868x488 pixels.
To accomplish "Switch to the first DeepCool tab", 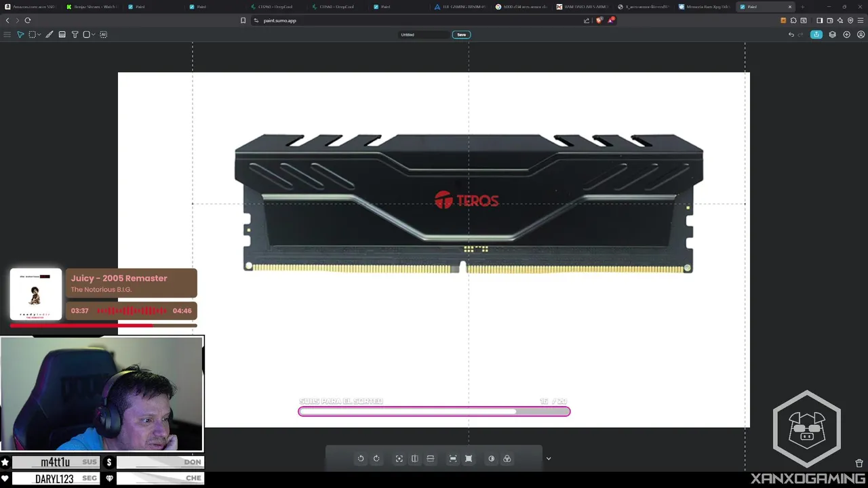I will (276, 7).
